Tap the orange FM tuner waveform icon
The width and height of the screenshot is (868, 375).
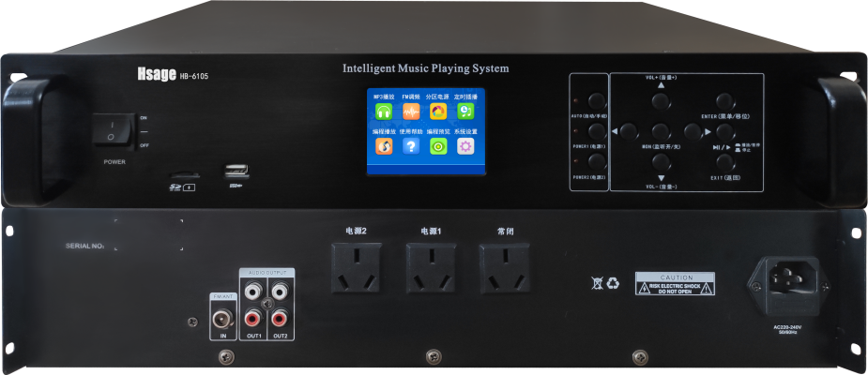[410, 111]
